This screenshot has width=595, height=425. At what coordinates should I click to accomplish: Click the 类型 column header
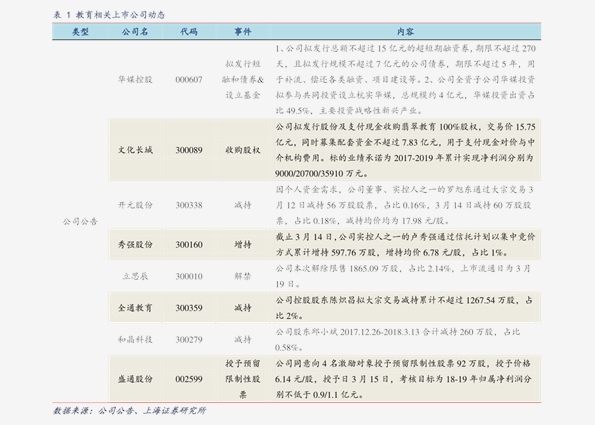pos(80,32)
